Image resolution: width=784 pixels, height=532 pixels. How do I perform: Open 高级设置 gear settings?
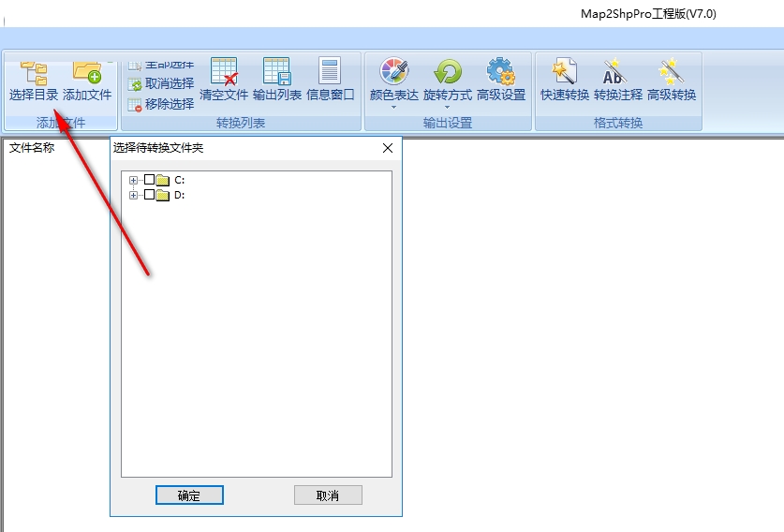pos(501,79)
